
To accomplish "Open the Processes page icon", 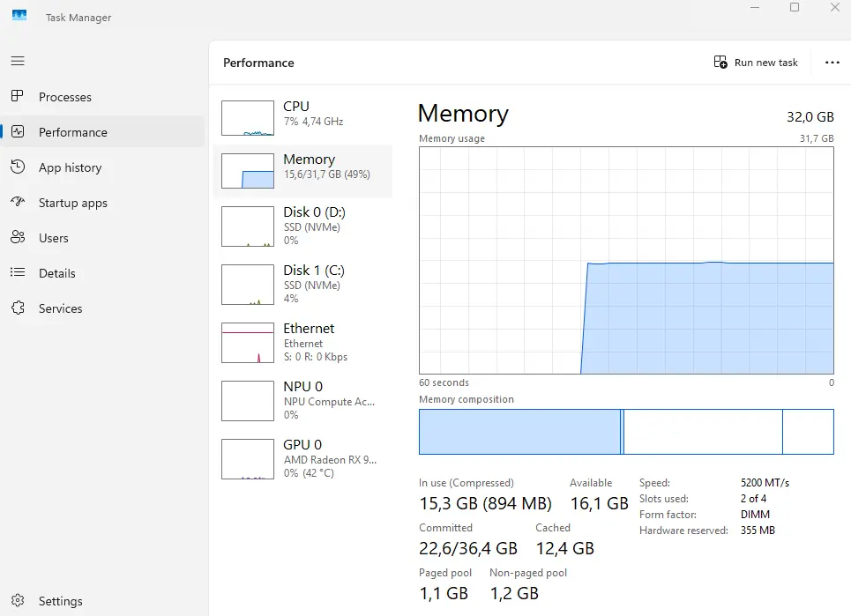I will pos(18,97).
